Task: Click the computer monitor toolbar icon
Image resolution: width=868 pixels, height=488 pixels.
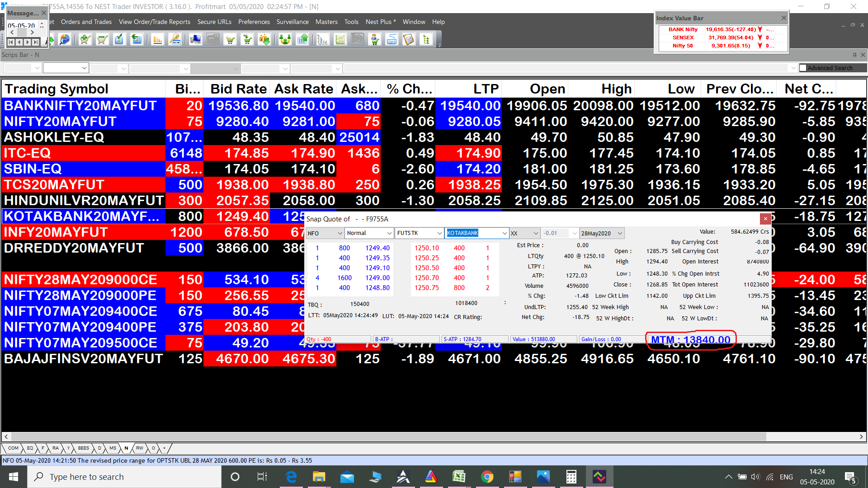Action: click(x=196, y=40)
